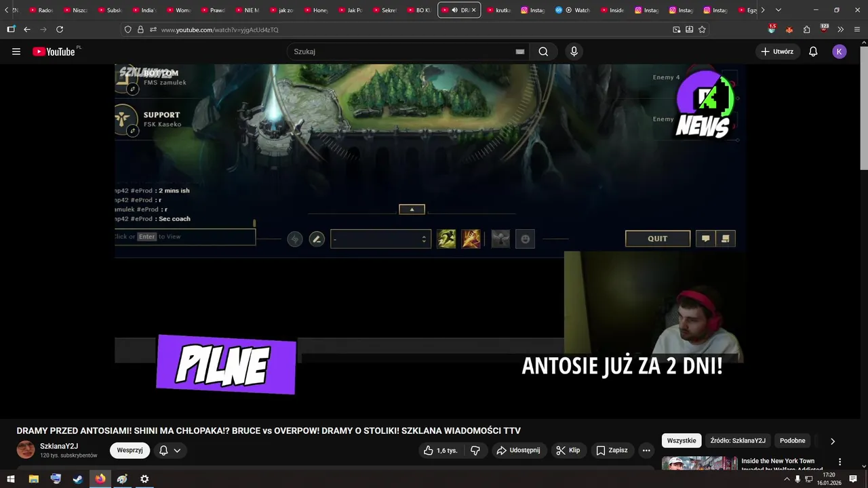Screen dimensions: 868x488
Task: Reload the page
Action: click(x=60, y=29)
